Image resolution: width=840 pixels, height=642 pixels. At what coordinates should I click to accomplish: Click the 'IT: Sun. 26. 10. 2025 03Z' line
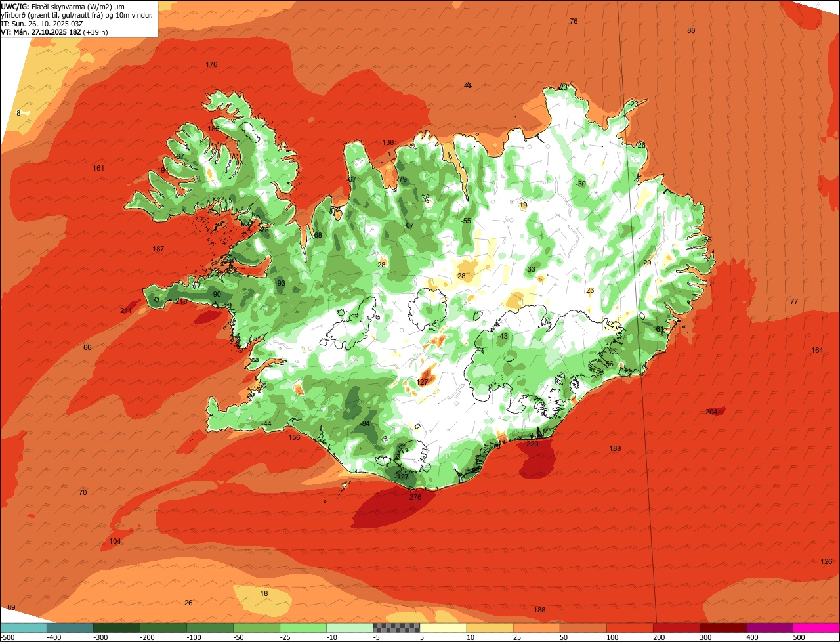43,23
